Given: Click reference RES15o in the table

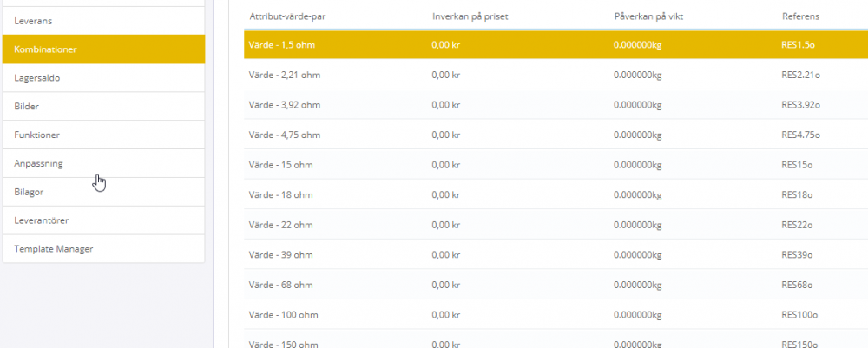Looking at the screenshot, I should click(797, 165).
